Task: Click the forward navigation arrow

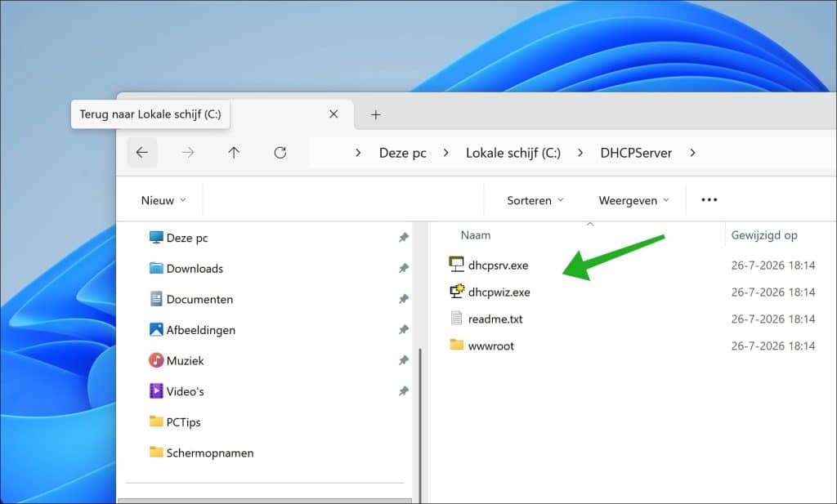Action: point(188,153)
